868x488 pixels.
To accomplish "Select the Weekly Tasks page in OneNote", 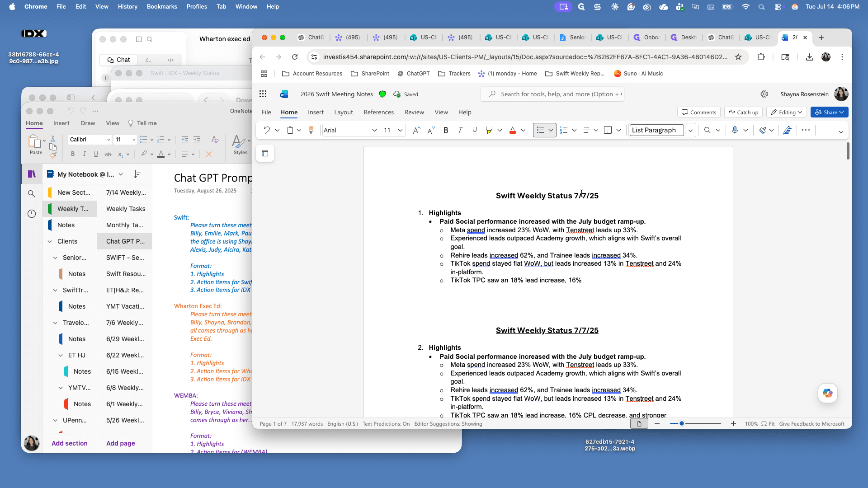I will (x=126, y=209).
